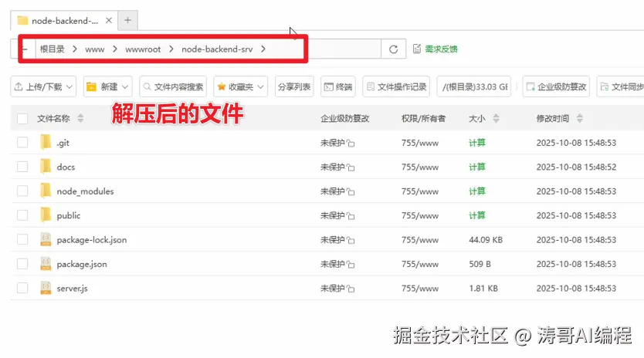Toggle the select-all checkbox in header
The height and width of the screenshot is (358, 644).
22,119
